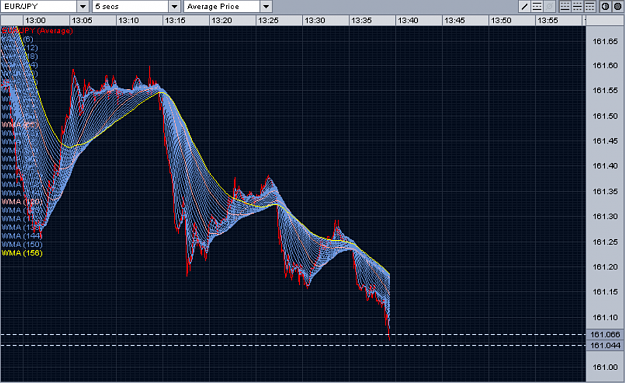The height and width of the screenshot is (383, 625).
Task: Click the 161.10 price axis label
Action: click(x=605, y=317)
